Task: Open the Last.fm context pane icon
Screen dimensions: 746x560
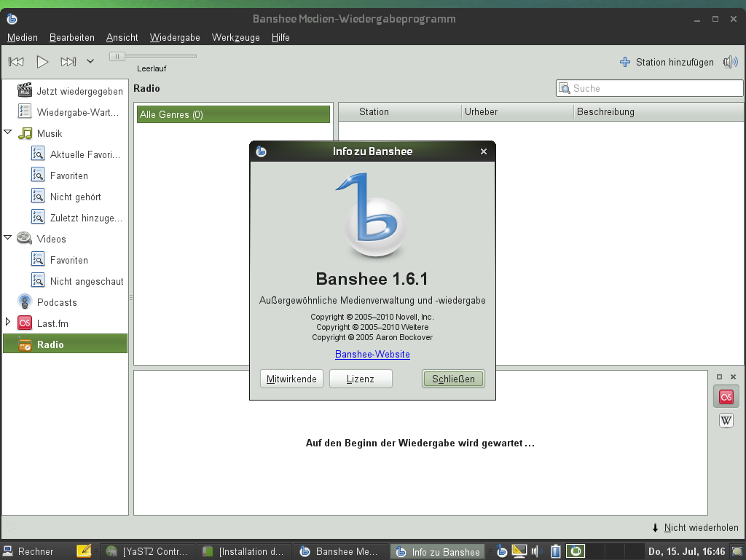Action: (x=726, y=396)
